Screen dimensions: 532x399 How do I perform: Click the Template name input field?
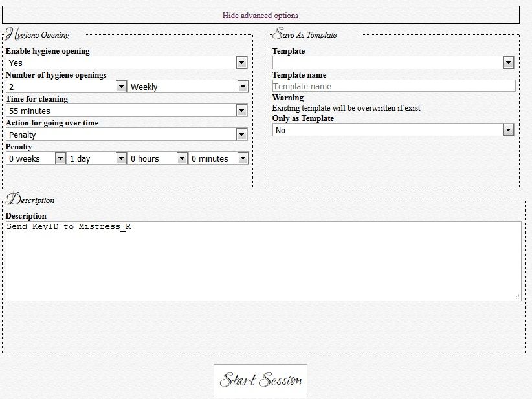tap(393, 86)
